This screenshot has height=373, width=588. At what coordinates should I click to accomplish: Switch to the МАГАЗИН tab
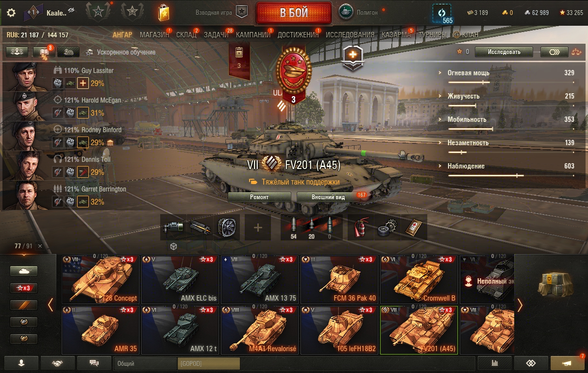click(x=154, y=35)
